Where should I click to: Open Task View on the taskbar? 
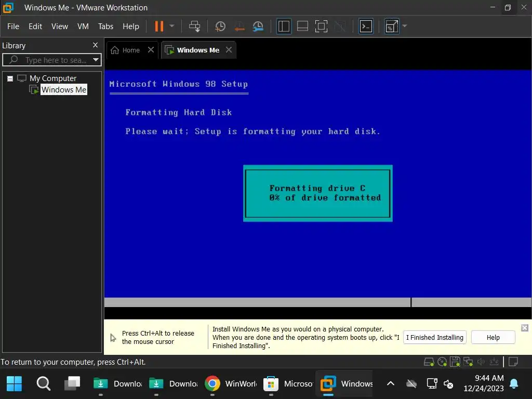point(72,384)
